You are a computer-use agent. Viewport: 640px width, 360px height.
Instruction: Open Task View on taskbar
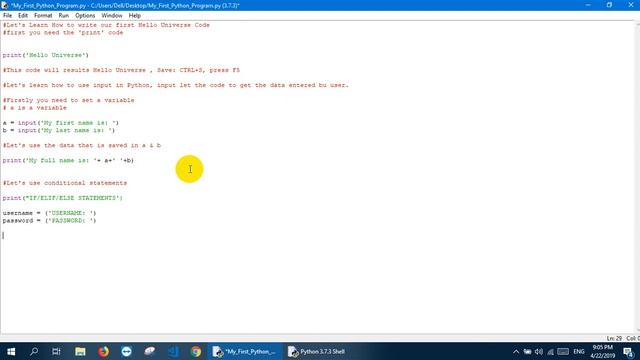click(x=56, y=351)
